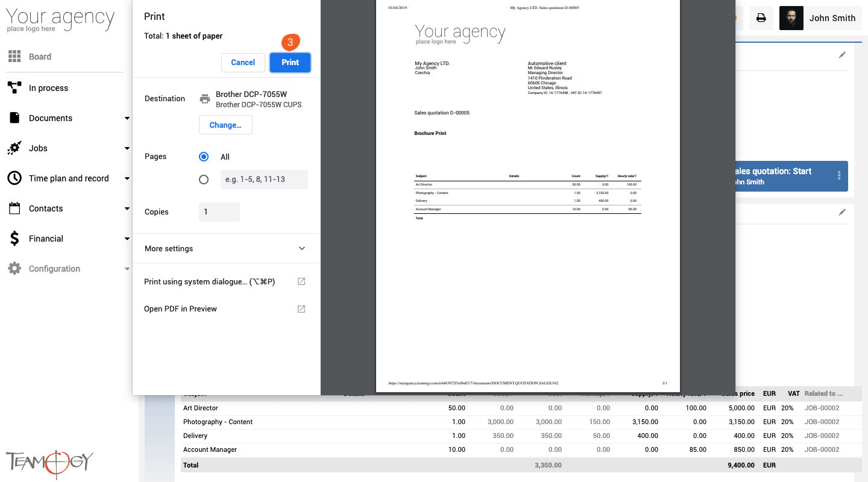868x482 pixels.
Task: Expand the Configuration dropdown arrow
Action: click(x=127, y=269)
